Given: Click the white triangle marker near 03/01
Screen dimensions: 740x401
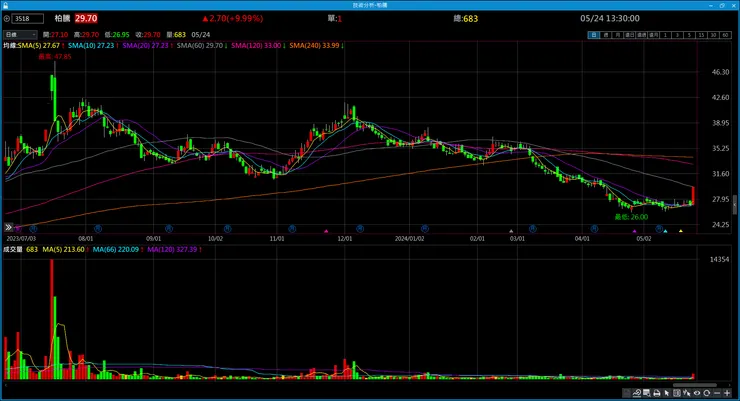Looking at the screenshot, I should 511,231.
